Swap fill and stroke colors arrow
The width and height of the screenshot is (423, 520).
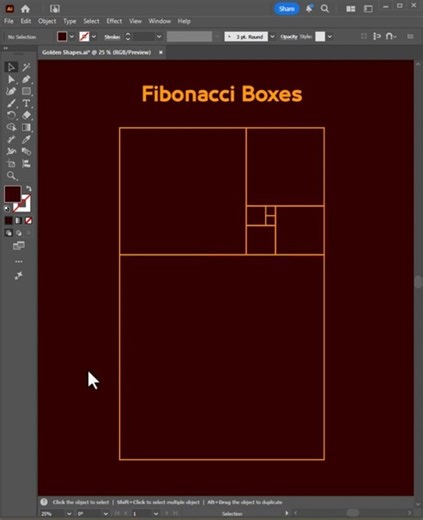[x=29, y=189]
